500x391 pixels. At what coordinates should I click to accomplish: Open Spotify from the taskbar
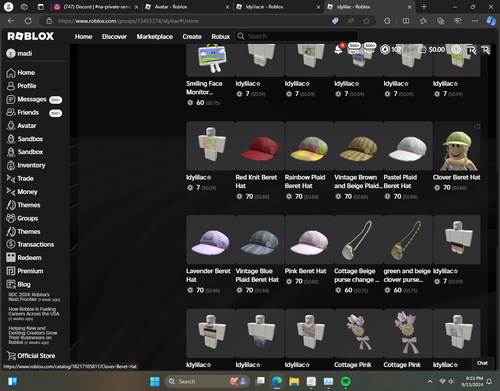point(345,381)
